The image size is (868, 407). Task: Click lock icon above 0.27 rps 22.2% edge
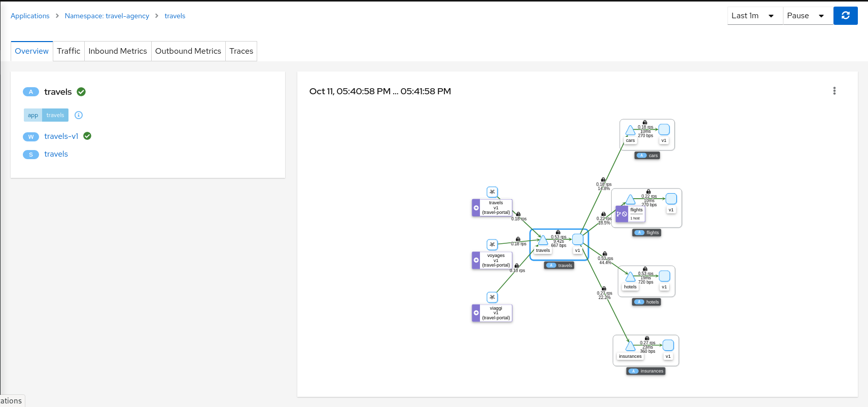coord(604,288)
